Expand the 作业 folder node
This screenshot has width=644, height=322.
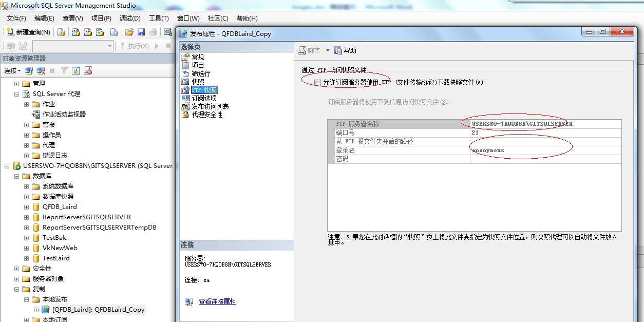26,104
